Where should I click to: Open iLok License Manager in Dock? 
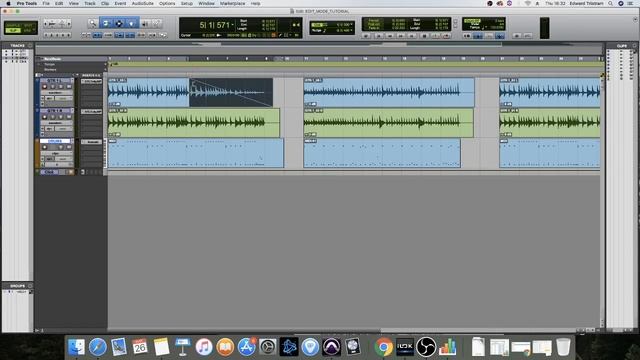coord(404,347)
